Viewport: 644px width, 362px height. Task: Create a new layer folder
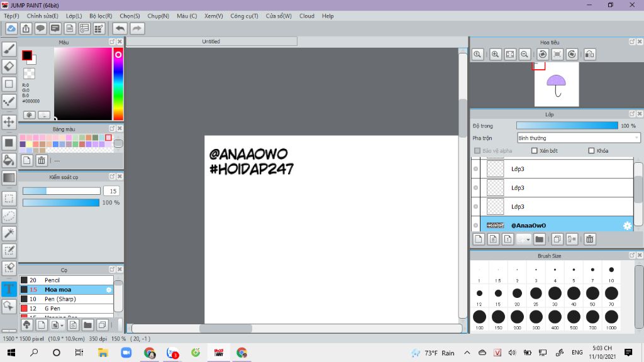(x=539, y=239)
